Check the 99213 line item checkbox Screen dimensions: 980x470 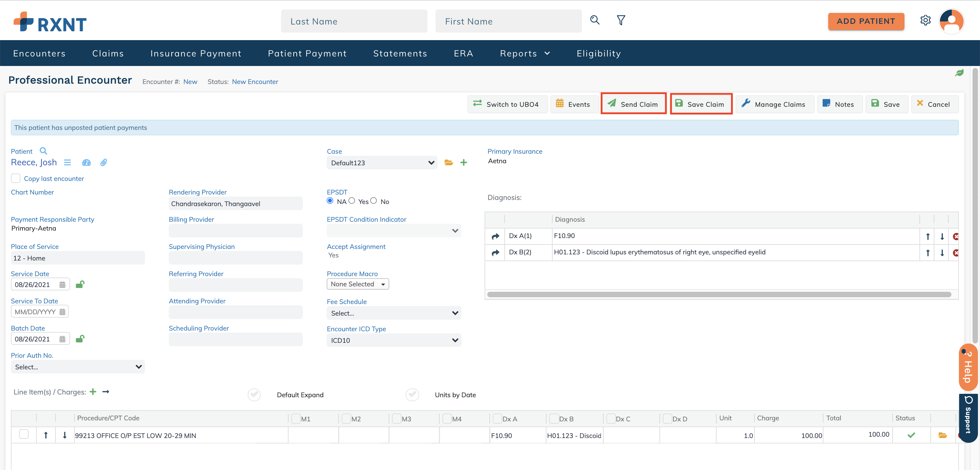pyautogui.click(x=23, y=434)
